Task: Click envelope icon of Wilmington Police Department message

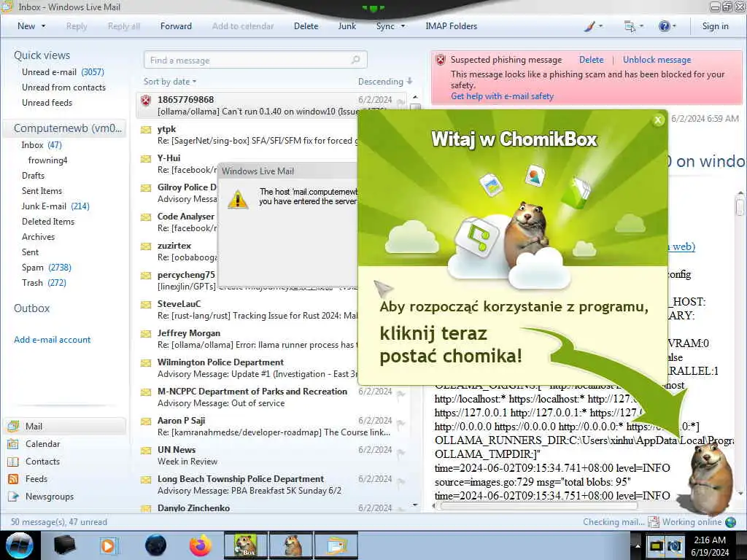Action: [146, 363]
